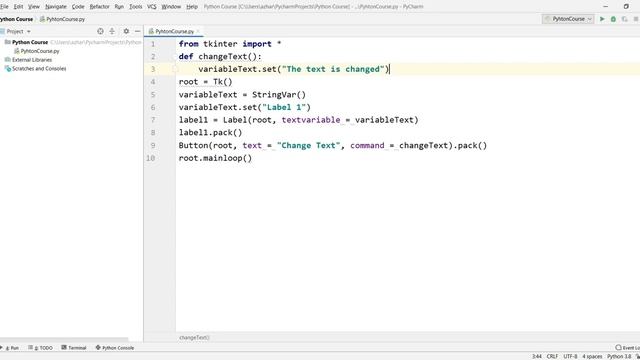Image resolution: width=640 pixels, height=360 pixels.
Task: Change CRLF line separator in the status bar
Action: [552, 356]
